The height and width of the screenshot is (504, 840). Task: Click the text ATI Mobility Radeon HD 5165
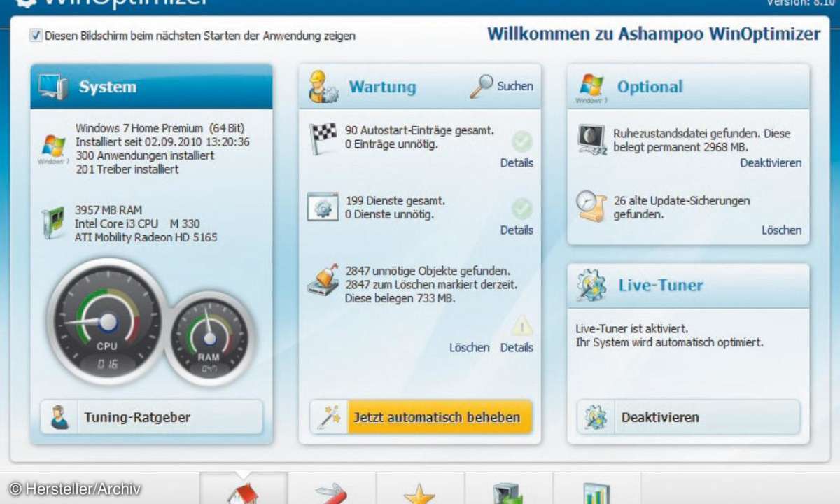point(146,237)
